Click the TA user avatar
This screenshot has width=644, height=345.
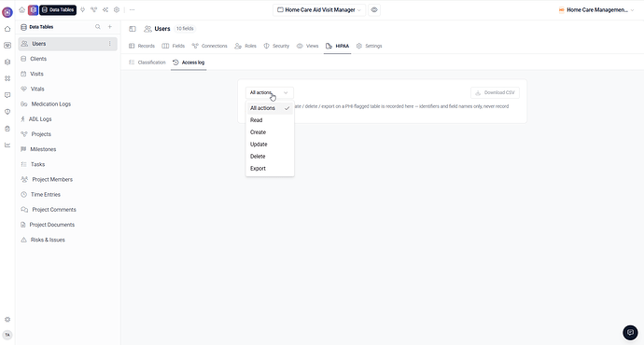(7, 335)
